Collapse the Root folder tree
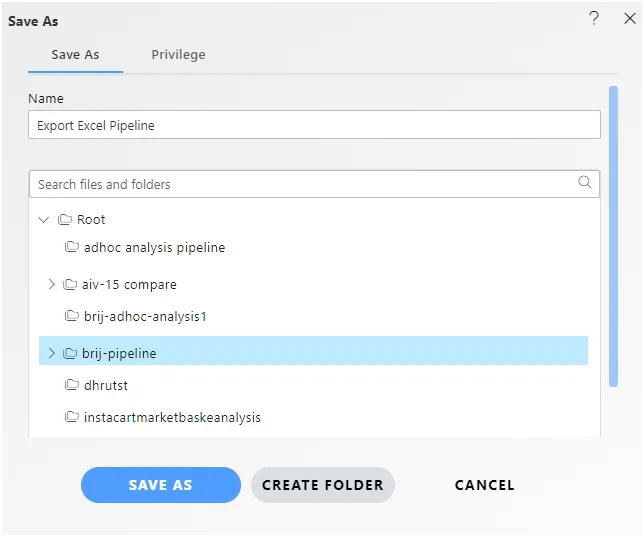Screen dimensions: 644x537 click(44, 219)
